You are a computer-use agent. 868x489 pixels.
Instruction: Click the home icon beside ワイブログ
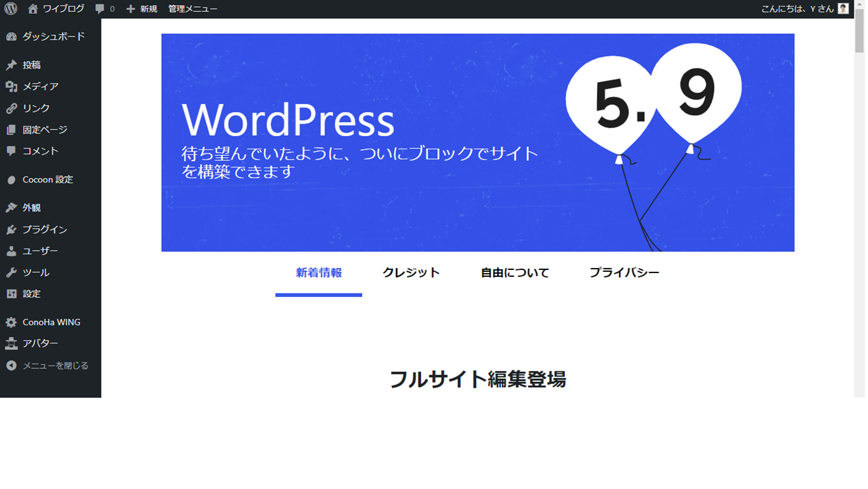click(33, 9)
